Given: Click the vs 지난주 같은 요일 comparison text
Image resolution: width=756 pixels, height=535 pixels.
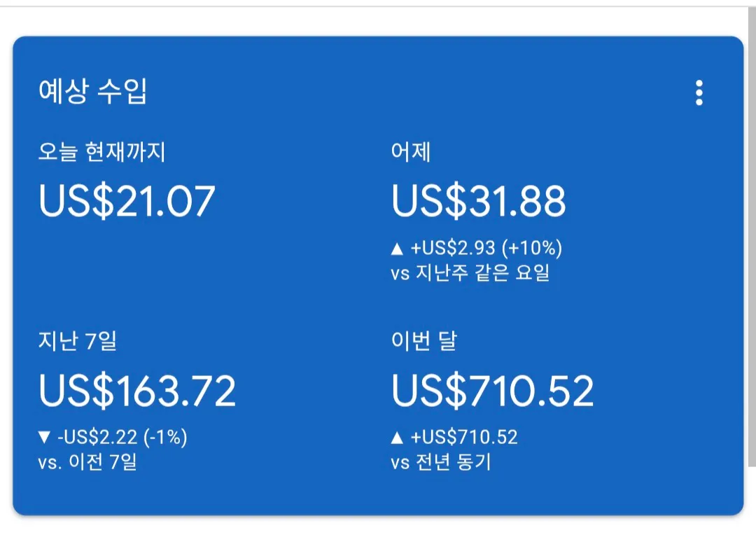Looking at the screenshot, I should click(x=470, y=272).
